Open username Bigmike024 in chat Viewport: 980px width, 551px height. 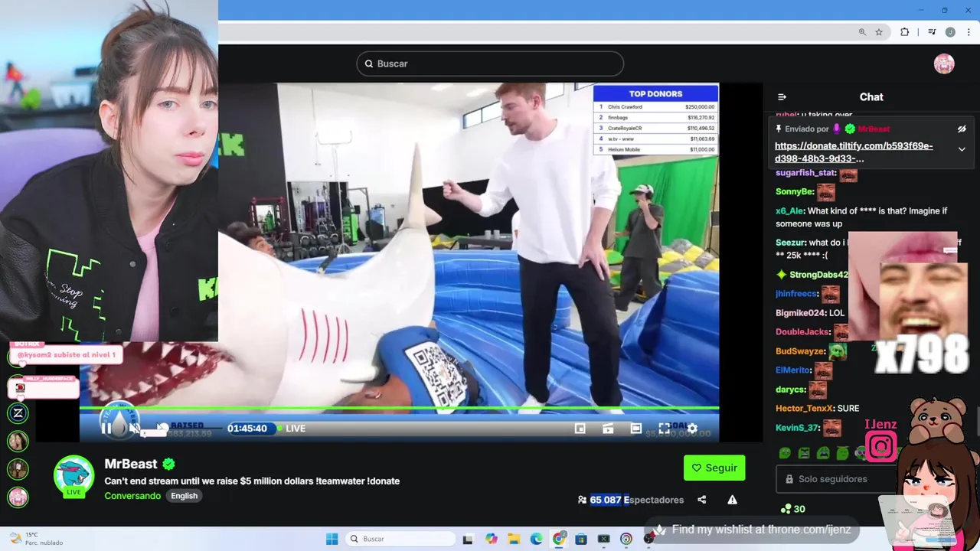point(801,313)
